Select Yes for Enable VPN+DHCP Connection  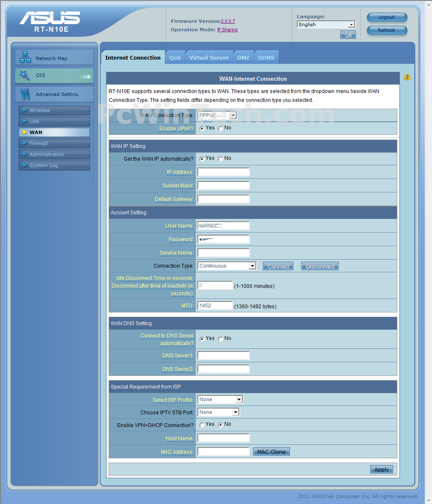pos(202,425)
